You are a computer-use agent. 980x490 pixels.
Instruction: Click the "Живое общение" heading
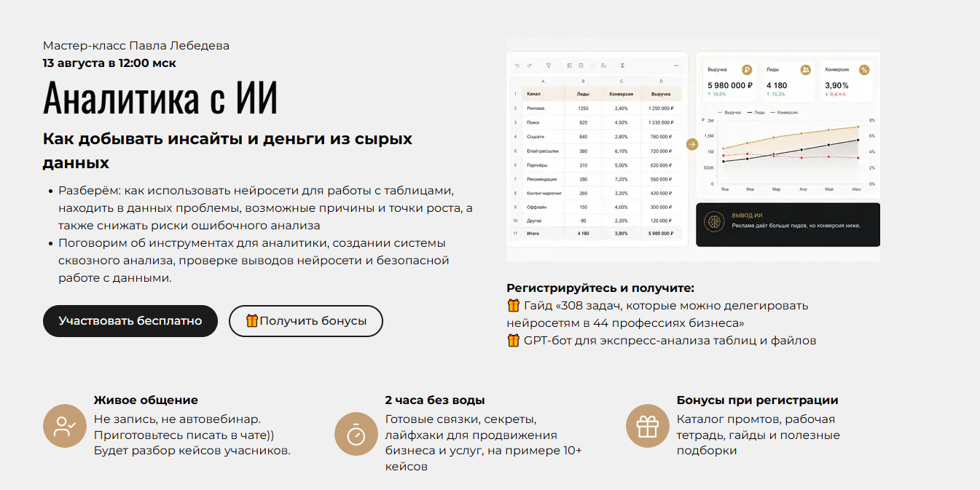(x=146, y=400)
